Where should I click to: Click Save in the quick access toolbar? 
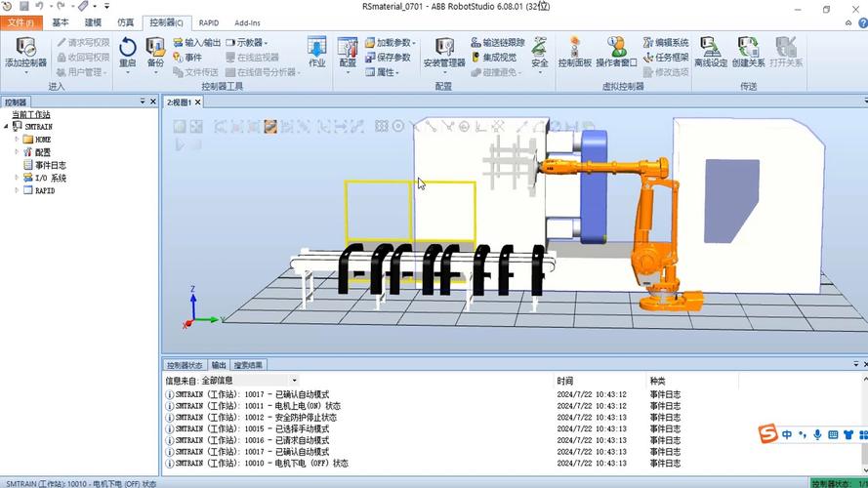(23, 6)
